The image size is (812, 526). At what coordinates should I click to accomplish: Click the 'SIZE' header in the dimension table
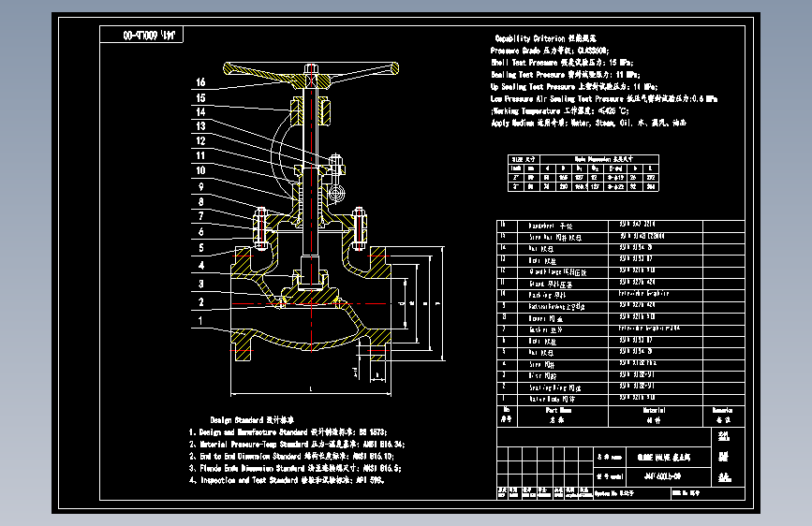pyautogui.click(x=523, y=159)
